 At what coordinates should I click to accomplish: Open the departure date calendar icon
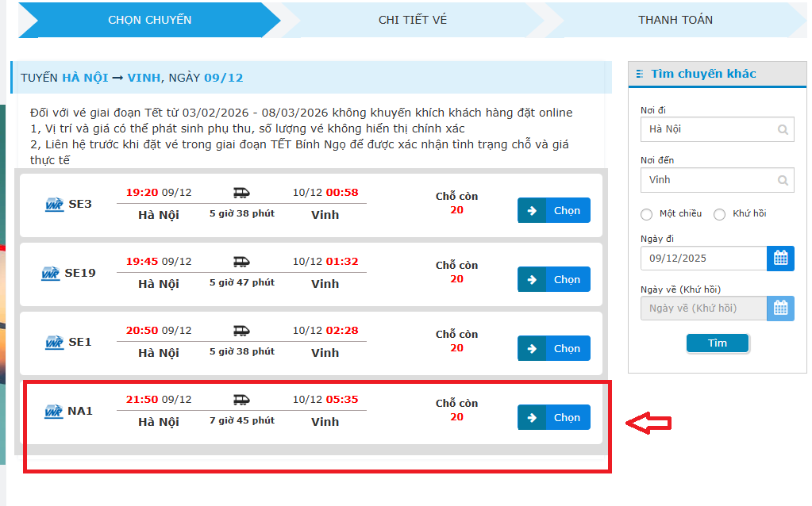coord(780,259)
